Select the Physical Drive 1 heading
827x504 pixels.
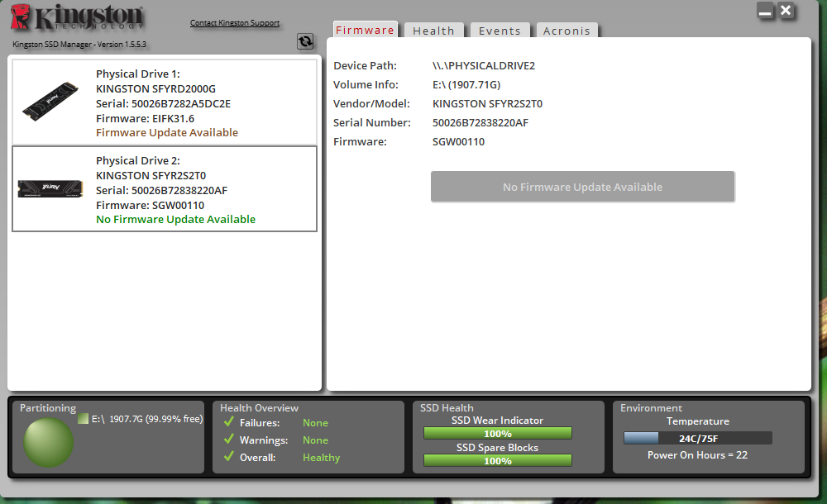point(137,74)
